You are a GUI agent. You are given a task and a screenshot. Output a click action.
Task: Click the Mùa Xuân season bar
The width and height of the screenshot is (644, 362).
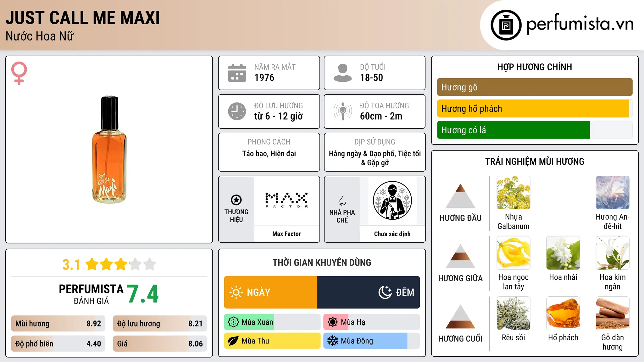272,322
